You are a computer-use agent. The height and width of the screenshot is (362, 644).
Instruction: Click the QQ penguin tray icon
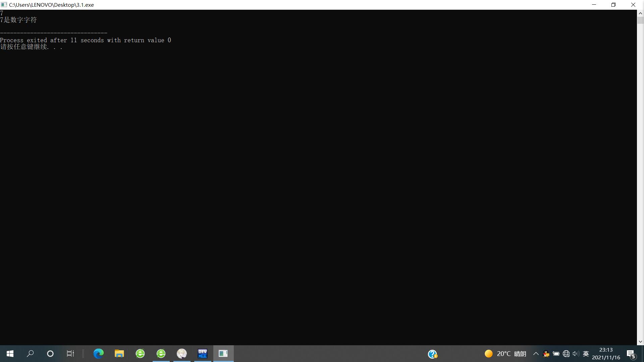click(x=546, y=354)
